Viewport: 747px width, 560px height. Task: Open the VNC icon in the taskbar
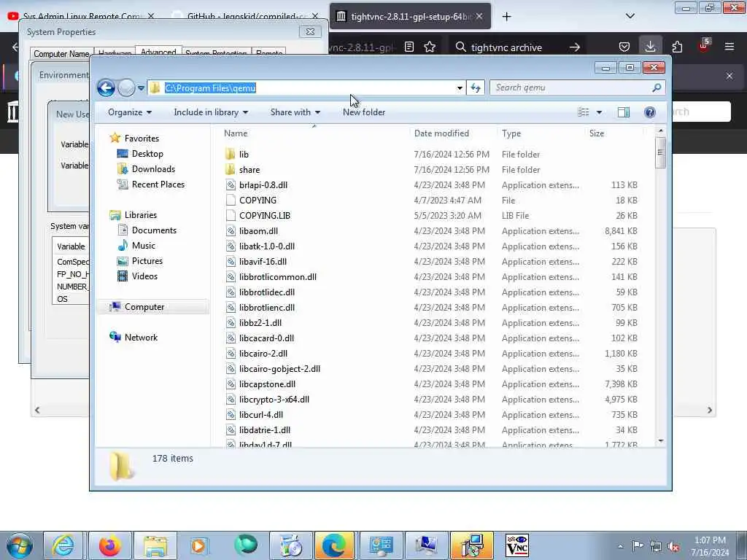[517, 545]
